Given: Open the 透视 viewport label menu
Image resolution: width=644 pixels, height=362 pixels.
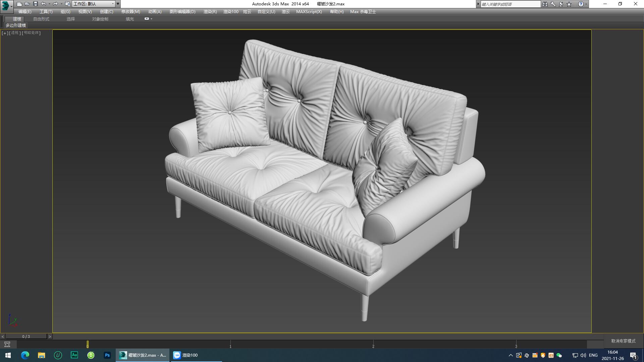Looking at the screenshot, I should click(x=14, y=33).
